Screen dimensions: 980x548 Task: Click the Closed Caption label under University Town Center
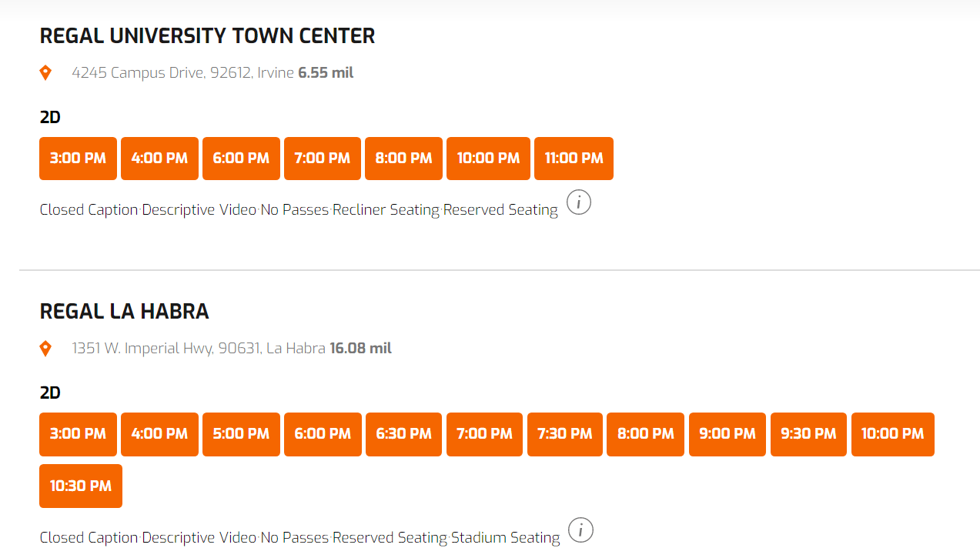[87, 209]
